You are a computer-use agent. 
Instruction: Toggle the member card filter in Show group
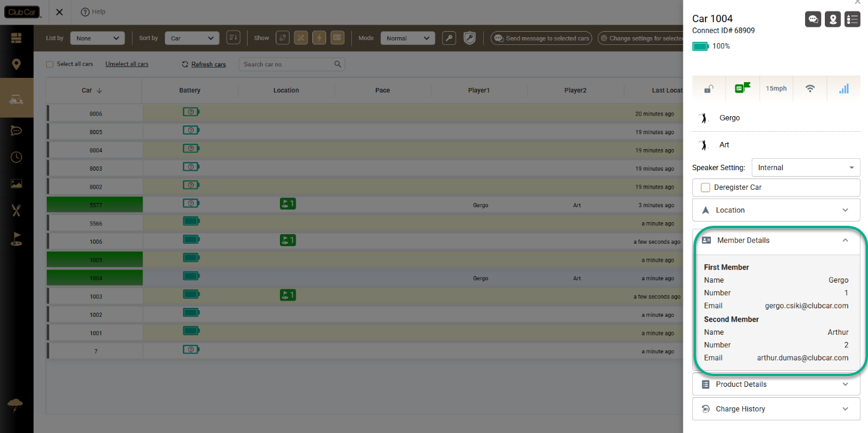tap(337, 38)
